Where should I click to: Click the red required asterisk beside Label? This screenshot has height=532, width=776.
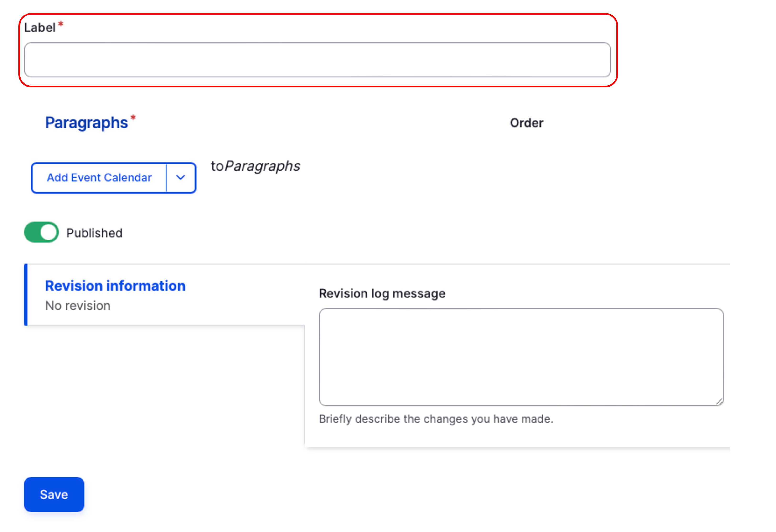tap(61, 24)
